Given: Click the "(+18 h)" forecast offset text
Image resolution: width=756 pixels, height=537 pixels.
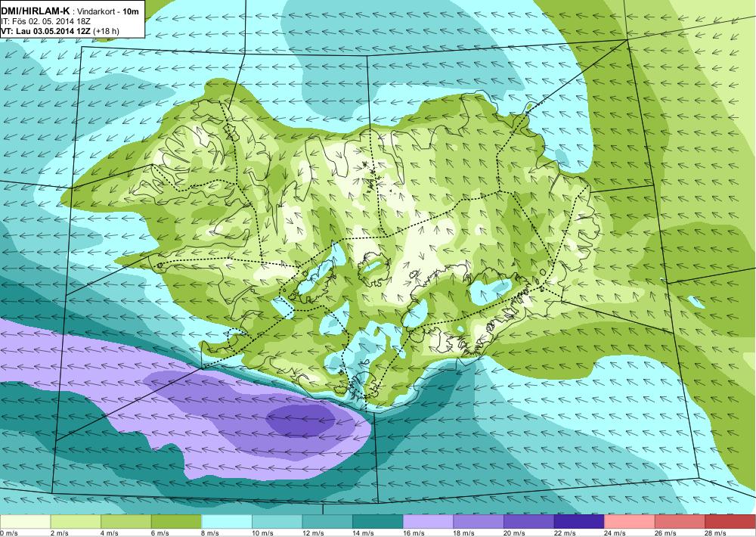Looking at the screenshot, I should point(107,31).
